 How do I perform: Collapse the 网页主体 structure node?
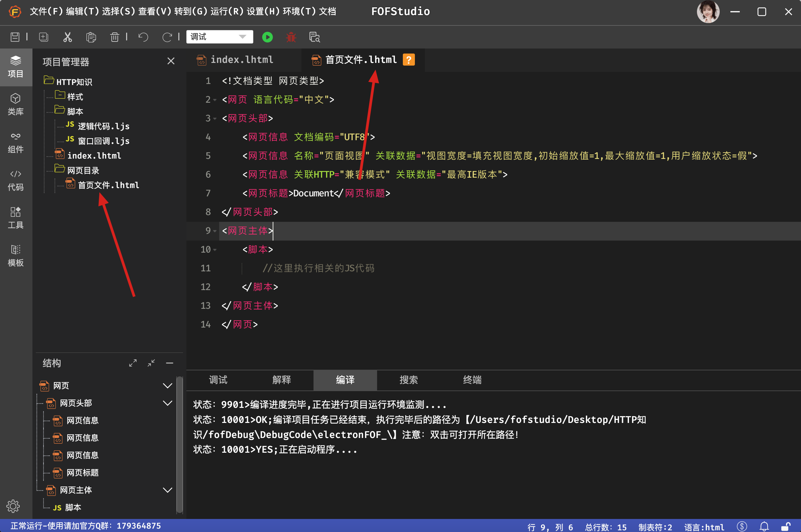[x=168, y=490]
